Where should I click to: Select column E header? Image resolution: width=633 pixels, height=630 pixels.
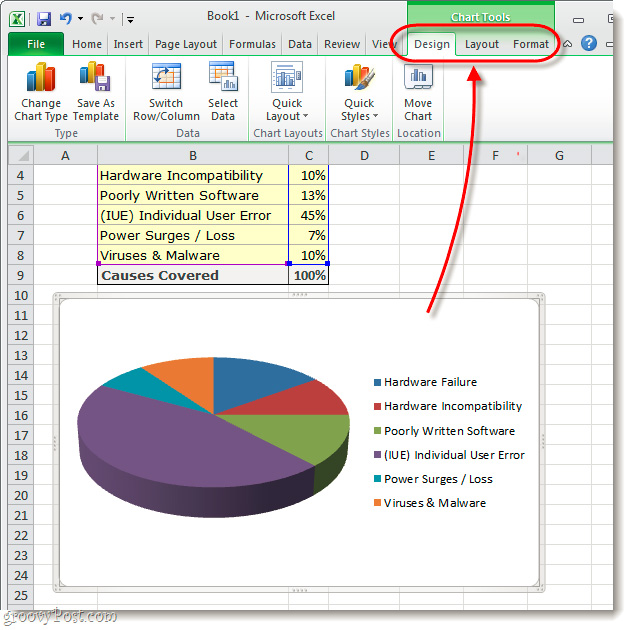[x=432, y=155]
